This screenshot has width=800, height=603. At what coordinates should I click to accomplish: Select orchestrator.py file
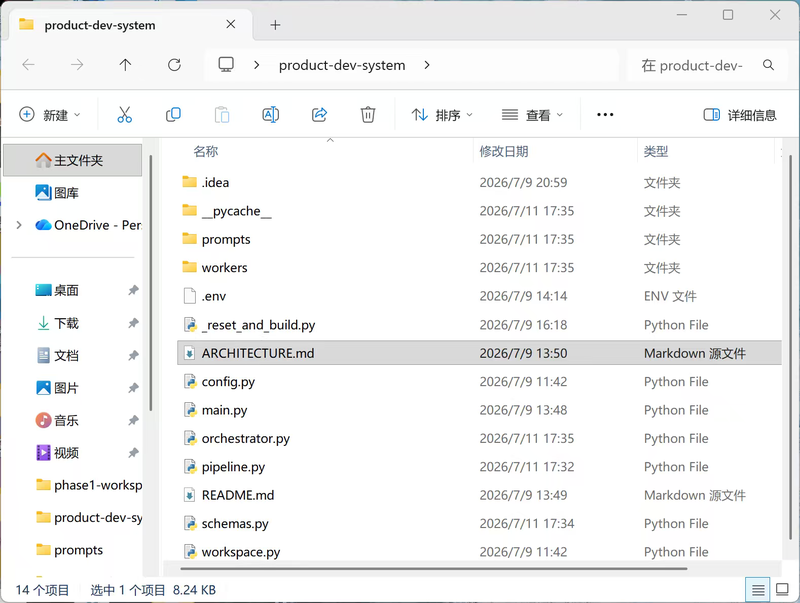(x=236, y=438)
